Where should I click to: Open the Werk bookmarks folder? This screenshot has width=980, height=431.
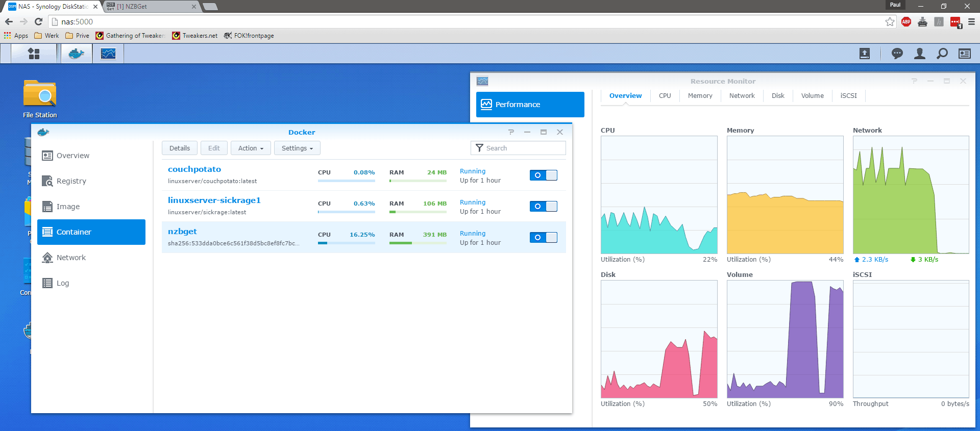46,36
